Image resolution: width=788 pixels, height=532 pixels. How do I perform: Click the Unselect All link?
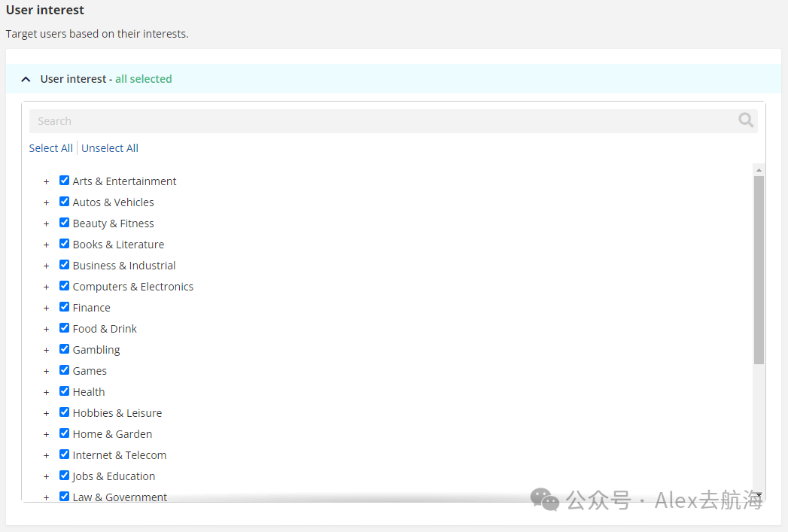pos(110,148)
